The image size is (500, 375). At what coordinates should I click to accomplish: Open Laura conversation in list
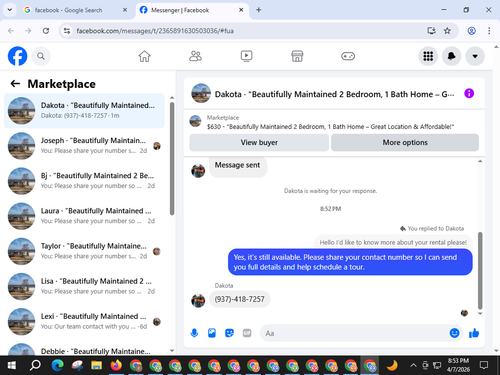(84, 216)
